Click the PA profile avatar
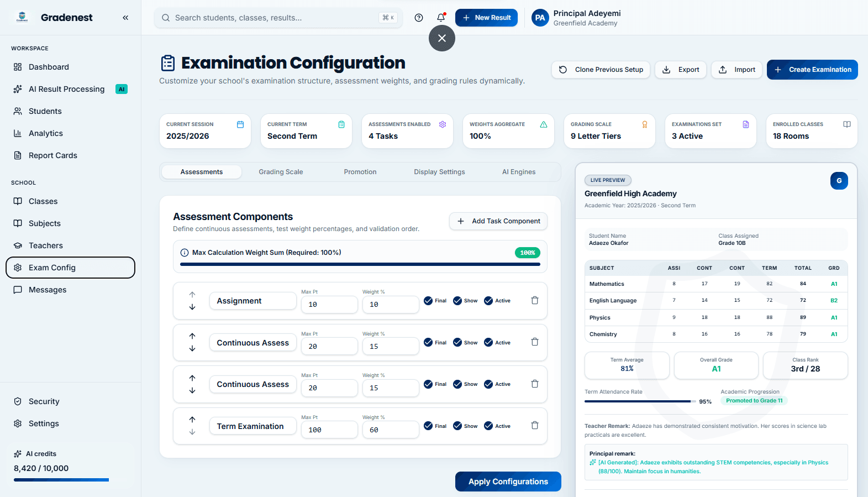 [x=540, y=18]
